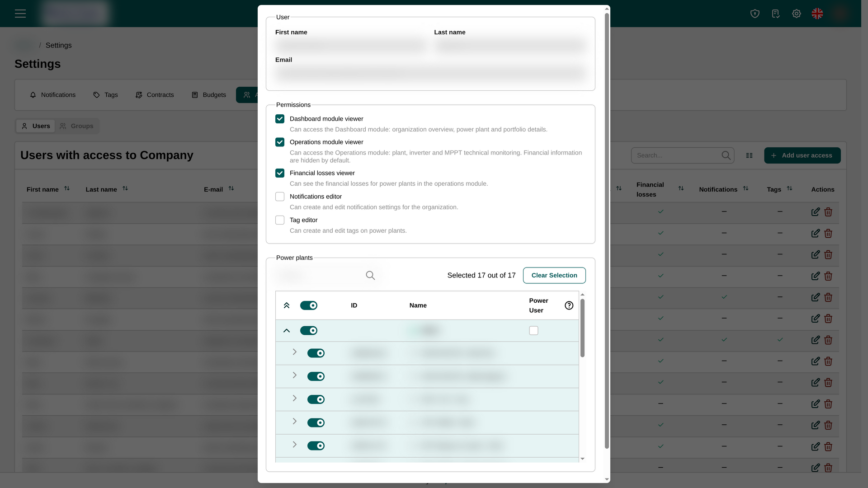Expand the third child power plant row
This screenshot has width=868, height=488.
coord(294,398)
